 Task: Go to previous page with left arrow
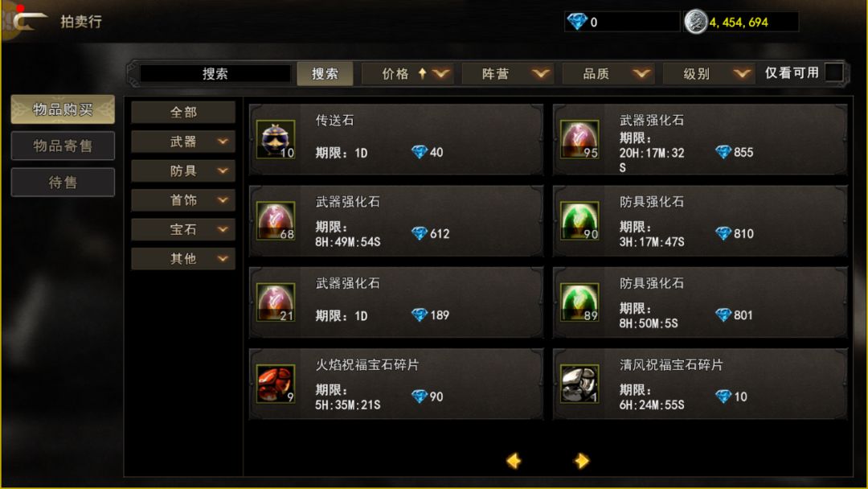click(514, 461)
